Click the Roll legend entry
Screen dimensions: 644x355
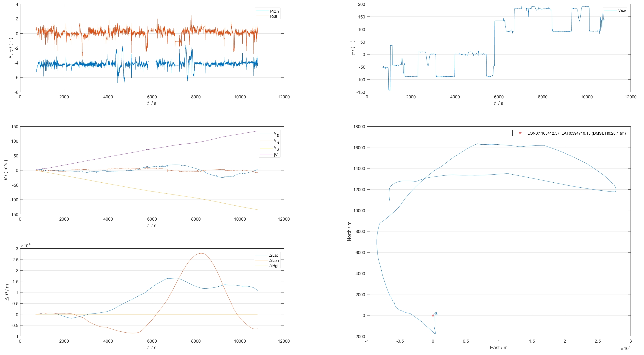(x=267, y=16)
